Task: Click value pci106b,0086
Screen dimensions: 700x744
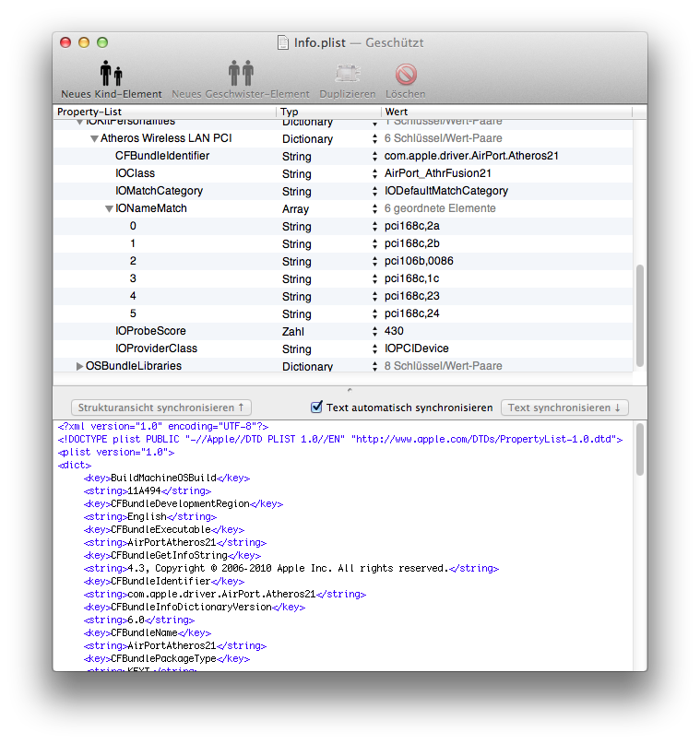Action: click(419, 261)
